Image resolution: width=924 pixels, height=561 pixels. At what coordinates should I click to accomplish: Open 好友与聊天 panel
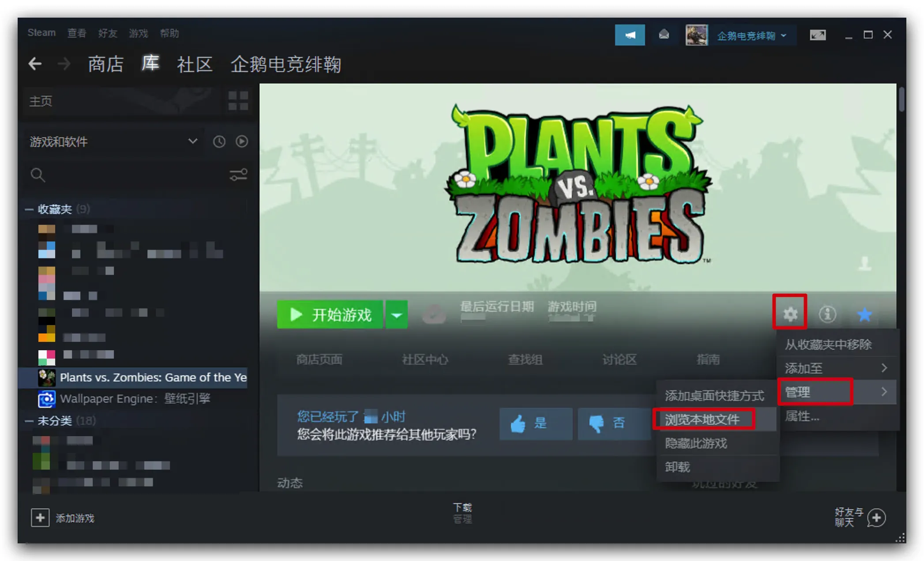(x=860, y=517)
